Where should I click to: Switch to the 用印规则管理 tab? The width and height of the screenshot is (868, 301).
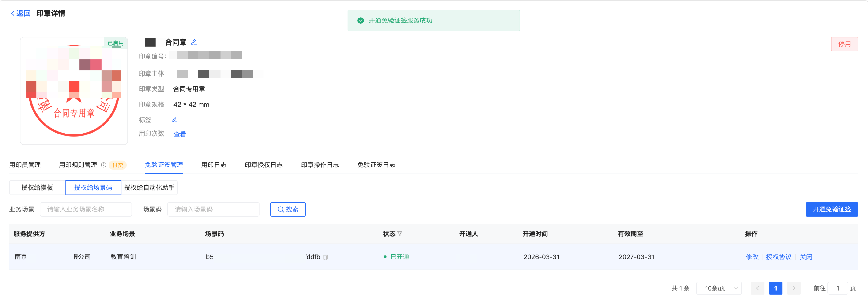click(78, 165)
